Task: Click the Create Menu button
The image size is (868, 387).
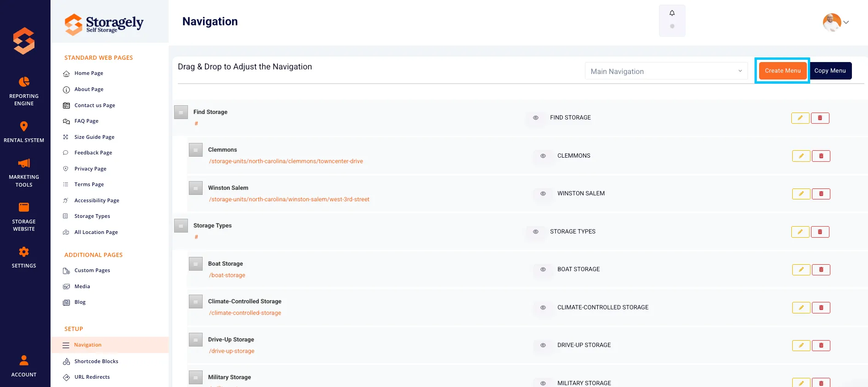Action: [783, 71]
